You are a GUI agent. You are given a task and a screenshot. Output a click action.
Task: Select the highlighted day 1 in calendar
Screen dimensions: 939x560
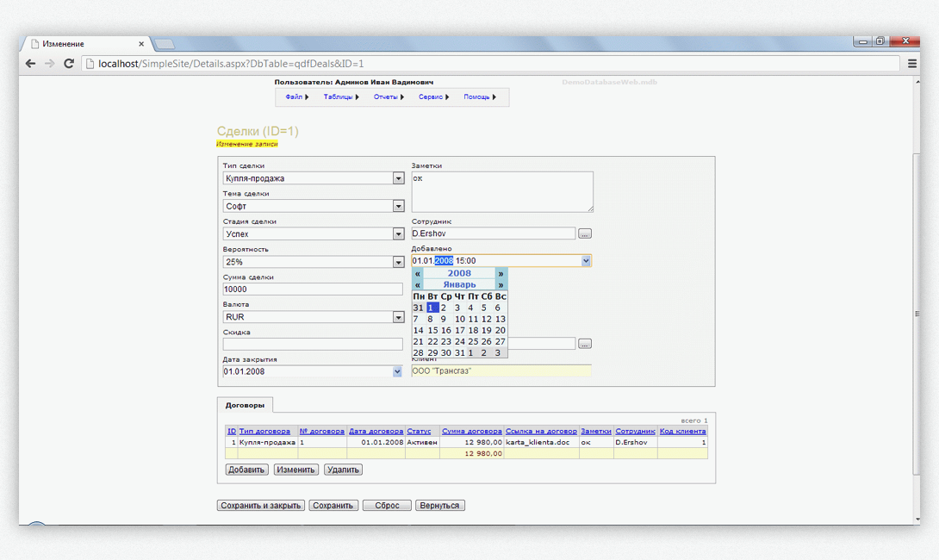point(432,308)
